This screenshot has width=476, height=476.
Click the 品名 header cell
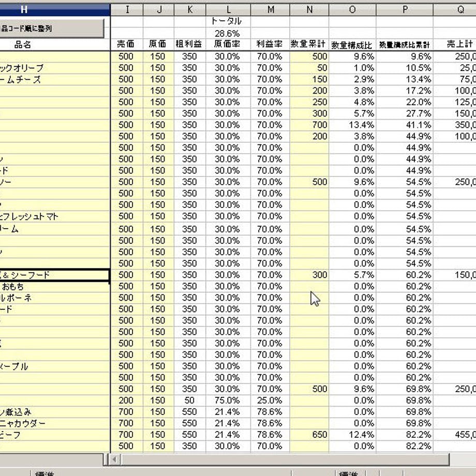tap(55, 44)
